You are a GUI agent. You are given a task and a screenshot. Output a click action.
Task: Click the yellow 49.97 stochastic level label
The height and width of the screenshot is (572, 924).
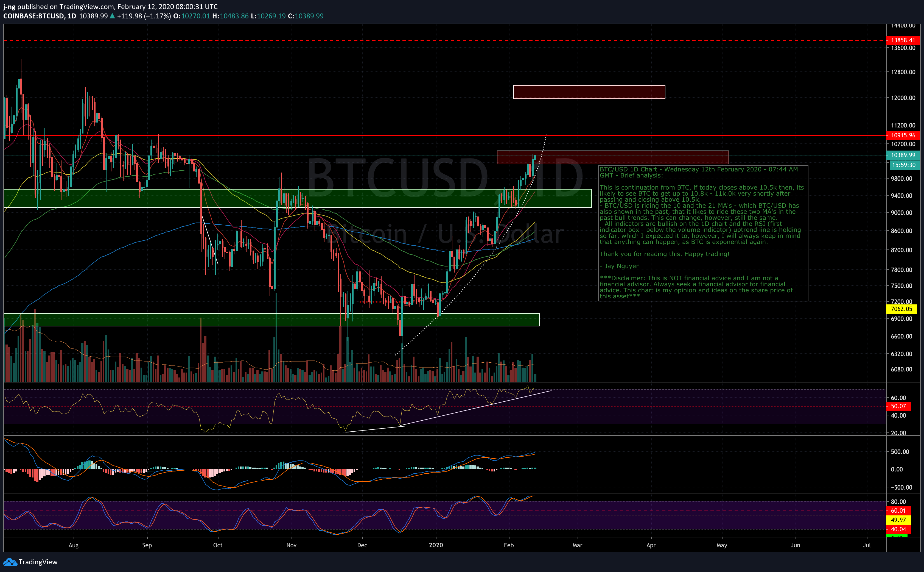tap(898, 520)
